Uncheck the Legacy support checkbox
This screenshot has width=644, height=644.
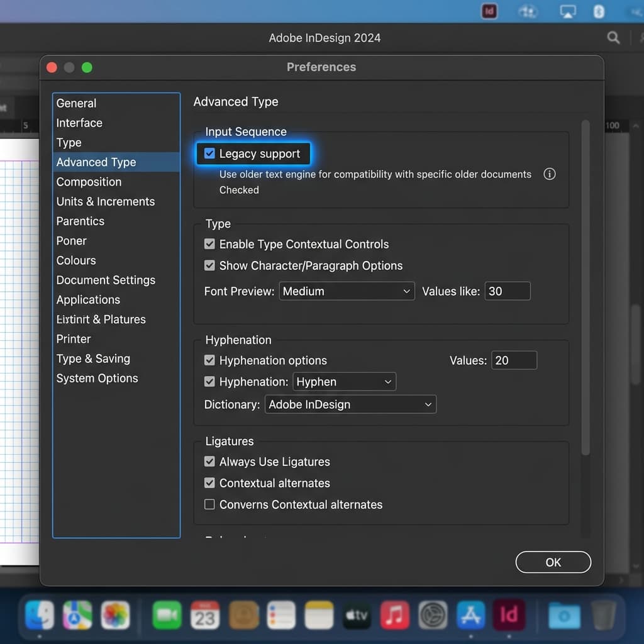click(x=209, y=153)
